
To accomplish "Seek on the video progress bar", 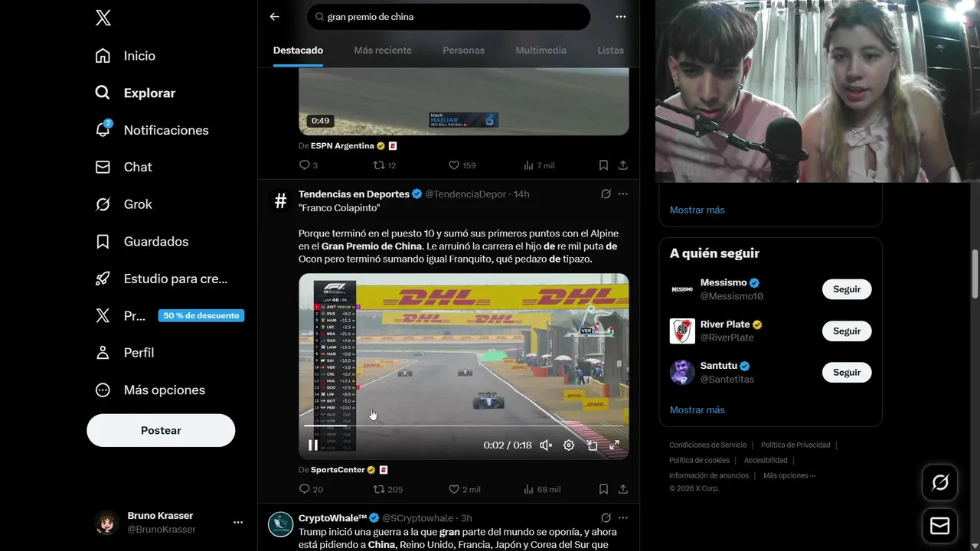I will point(464,425).
